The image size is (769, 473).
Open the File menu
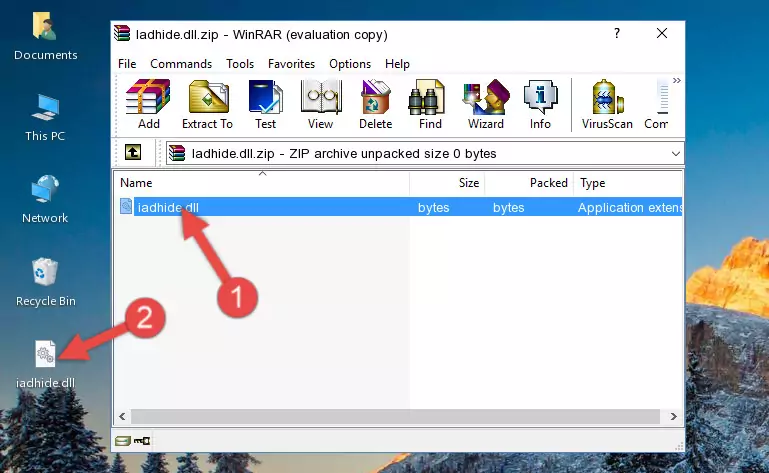[x=127, y=64]
